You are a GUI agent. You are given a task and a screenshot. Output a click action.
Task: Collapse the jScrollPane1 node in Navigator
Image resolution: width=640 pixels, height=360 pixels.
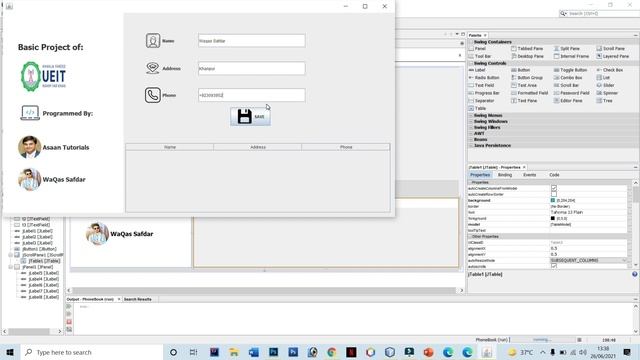click(x=11, y=255)
